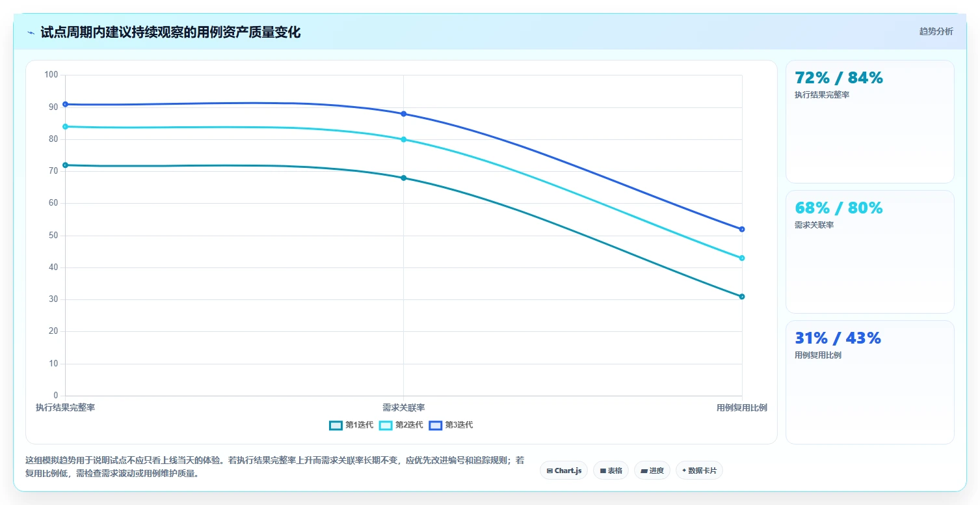Click the panel title 试点周期内建议持续观察的用例资产质量变化
Screen dimensions: 980x505
click(x=170, y=33)
